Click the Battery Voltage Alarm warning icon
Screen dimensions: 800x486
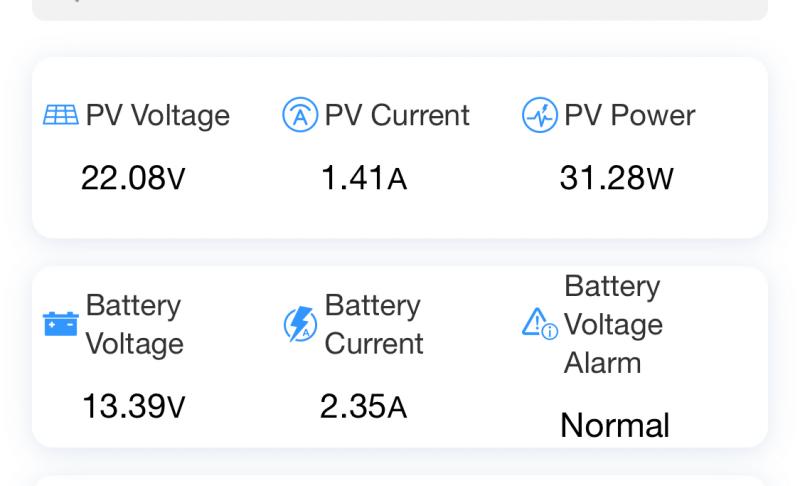[x=540, y=324]
